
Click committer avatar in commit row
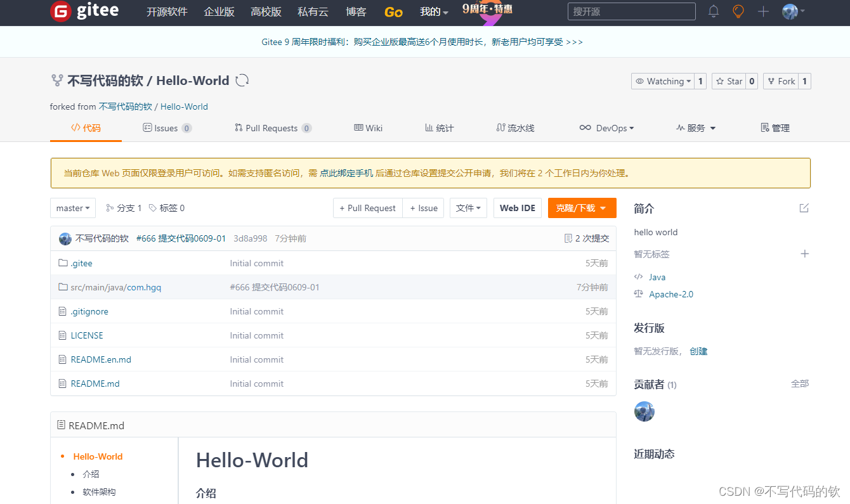click(x=65, y=238)
